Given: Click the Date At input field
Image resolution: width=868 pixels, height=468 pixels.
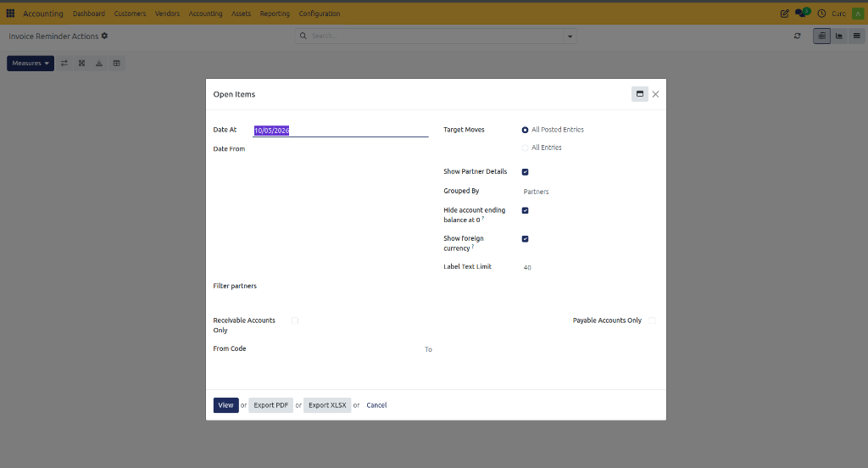Looking at the screenshot, I should [341, 131].
